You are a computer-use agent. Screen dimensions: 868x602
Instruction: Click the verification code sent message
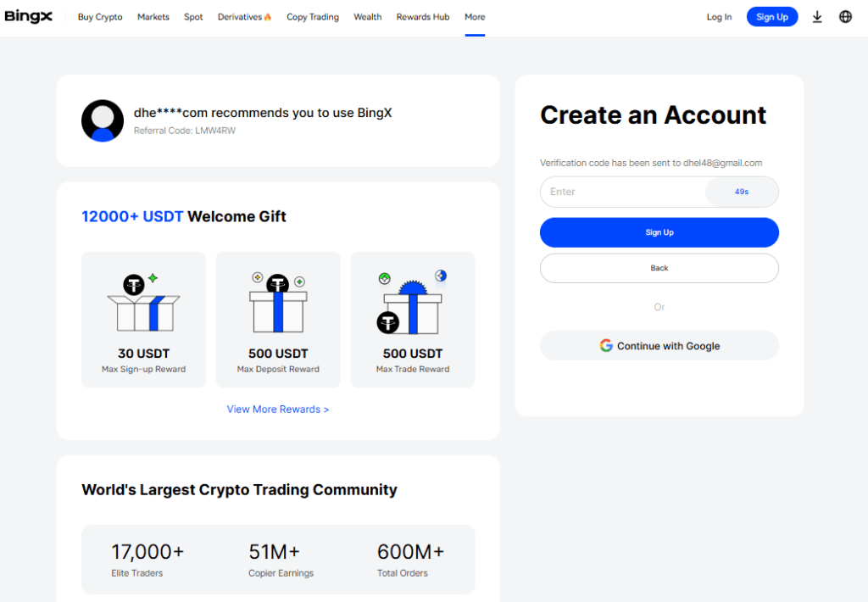coord(651,163)
